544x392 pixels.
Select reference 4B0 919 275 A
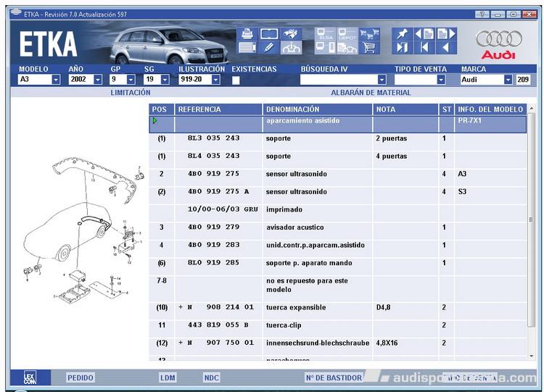218,191
